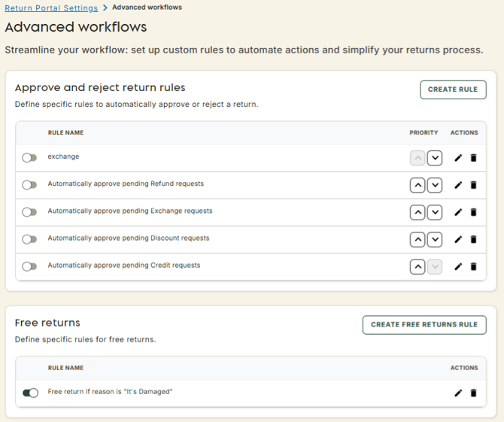Edit the It's Damaged free return rule

458,393
